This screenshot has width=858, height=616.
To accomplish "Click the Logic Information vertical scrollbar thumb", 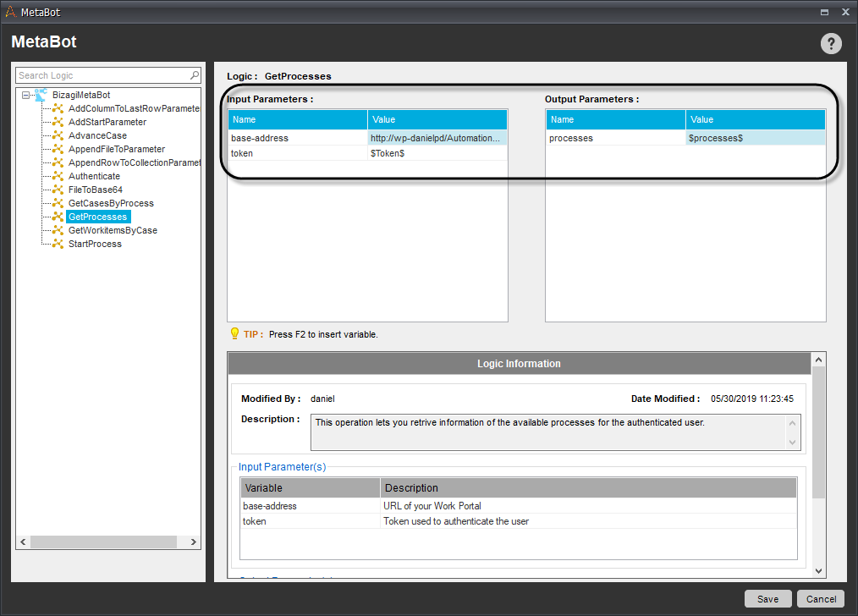I will click(x=818, y=432).
